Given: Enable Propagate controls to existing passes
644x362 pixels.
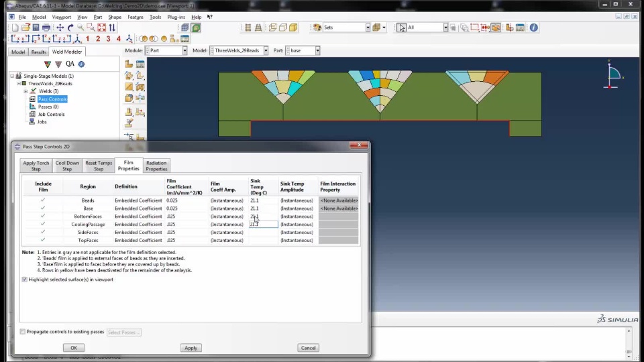Looking at the screenshot, I should [23, 332].
